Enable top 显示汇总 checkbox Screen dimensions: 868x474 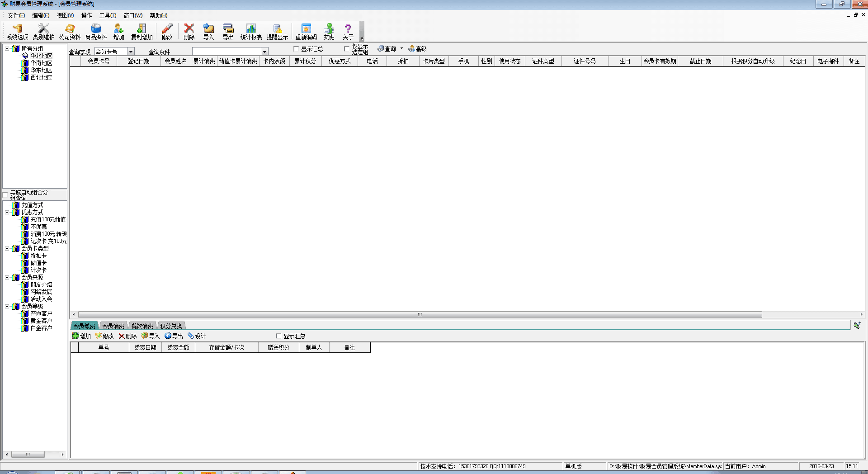coord(296,49)
